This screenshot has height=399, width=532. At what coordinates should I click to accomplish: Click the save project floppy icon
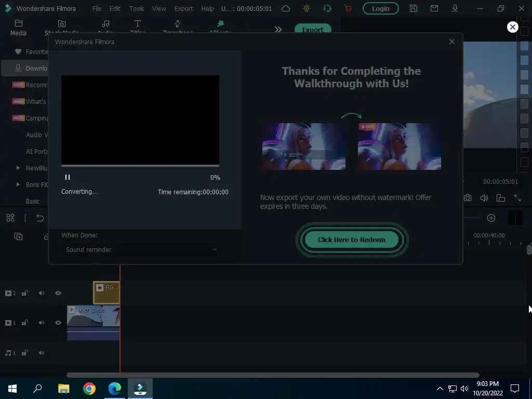pos(413,8)
